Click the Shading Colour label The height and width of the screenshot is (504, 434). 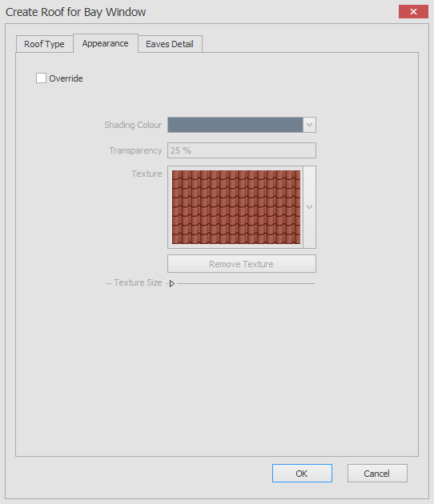tap(133, 125)
